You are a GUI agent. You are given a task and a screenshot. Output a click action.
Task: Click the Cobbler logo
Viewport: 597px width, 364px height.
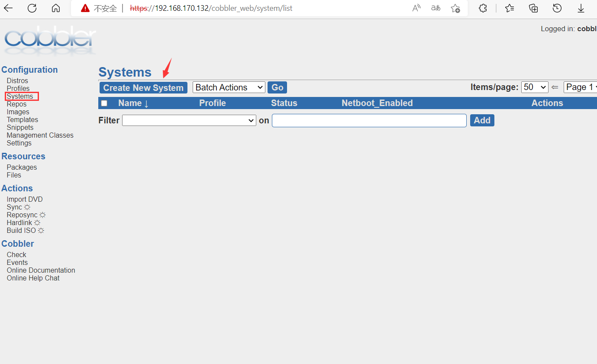tap(50, 40)
